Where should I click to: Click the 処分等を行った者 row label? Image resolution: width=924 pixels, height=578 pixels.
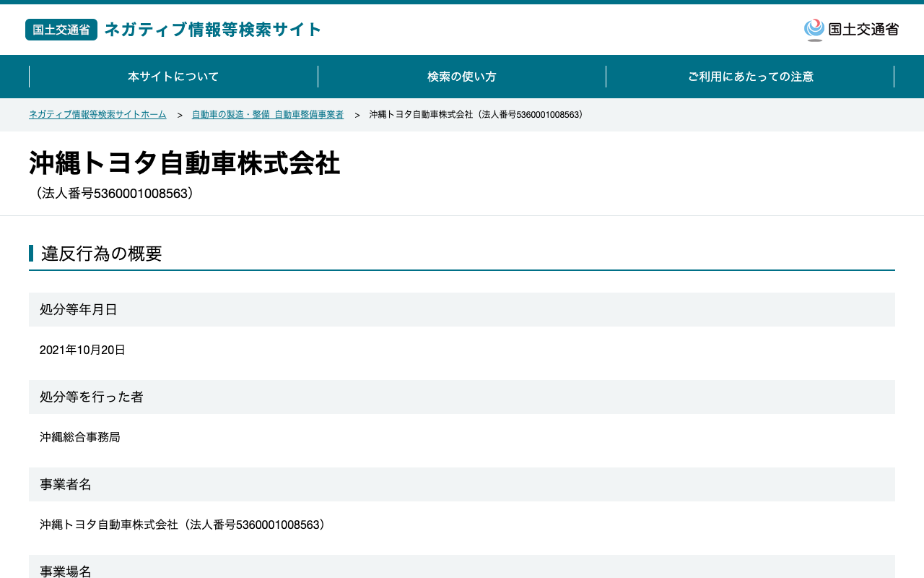coord(462,397)
